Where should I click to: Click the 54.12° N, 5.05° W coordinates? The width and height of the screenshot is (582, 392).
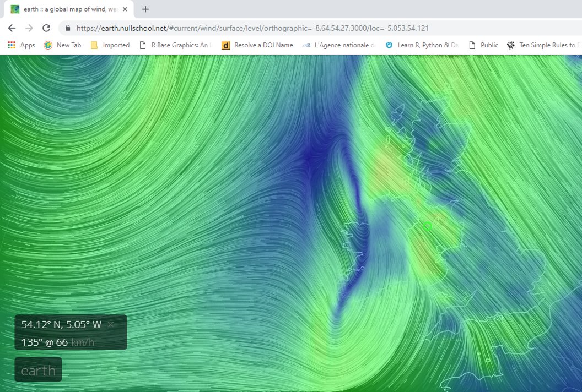pos(61,324)
